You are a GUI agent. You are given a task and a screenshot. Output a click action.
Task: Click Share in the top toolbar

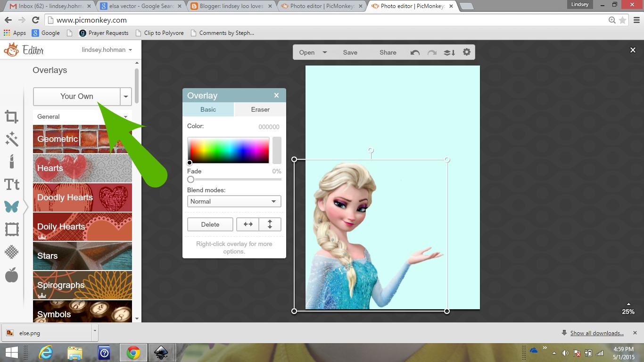point(388,52)
